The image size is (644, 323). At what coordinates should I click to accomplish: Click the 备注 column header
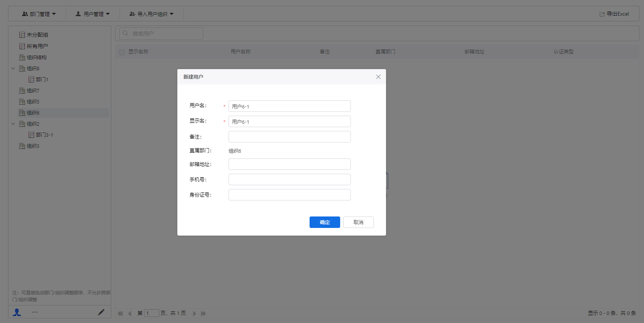(325, 52)
